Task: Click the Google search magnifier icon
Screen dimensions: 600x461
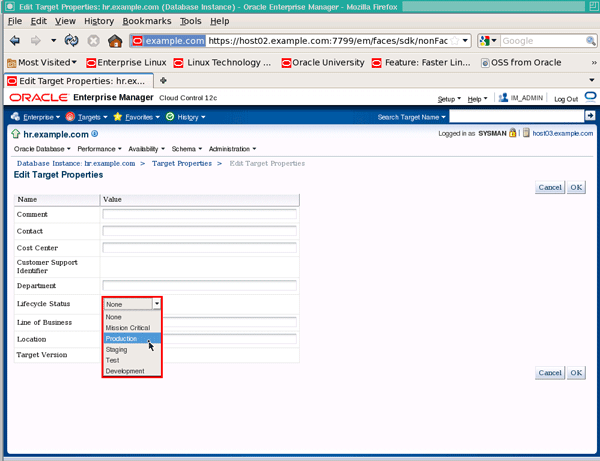Action: (x=590, y=41)
